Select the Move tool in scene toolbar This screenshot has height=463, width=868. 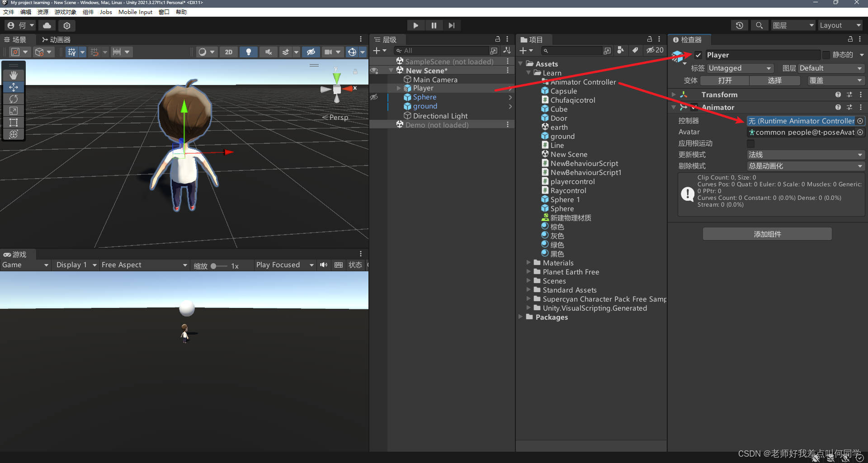pos(14,87)
